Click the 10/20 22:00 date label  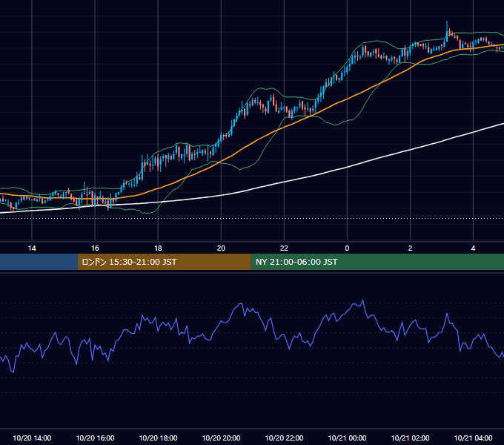pyautogui.click(x=284, y=438)
